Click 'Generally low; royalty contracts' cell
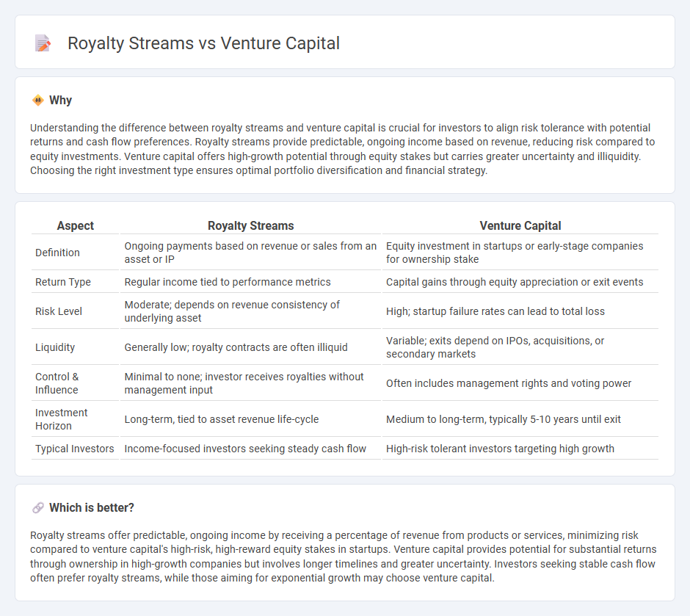 pyautogui.click(x=250, y=347)
